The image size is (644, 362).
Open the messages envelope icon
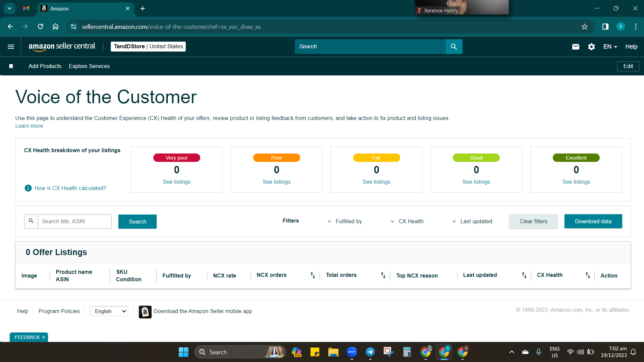pyautogui.click(x=576, y=47)
